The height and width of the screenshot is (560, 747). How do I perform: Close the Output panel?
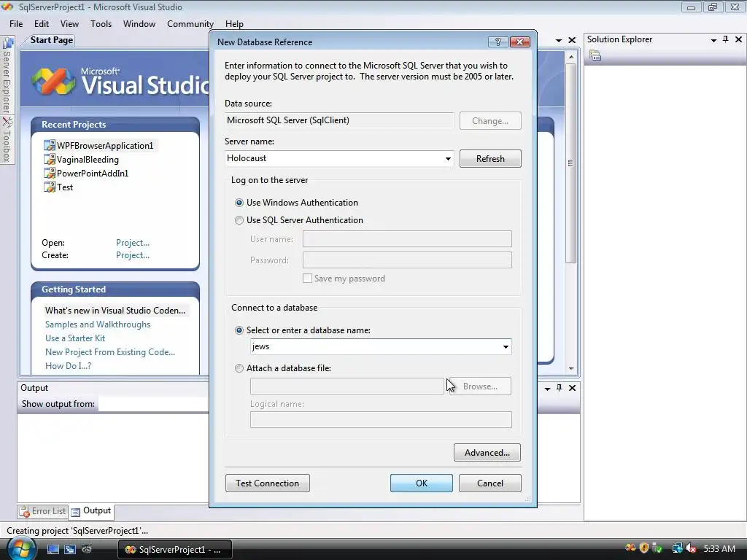click(572, 388)
